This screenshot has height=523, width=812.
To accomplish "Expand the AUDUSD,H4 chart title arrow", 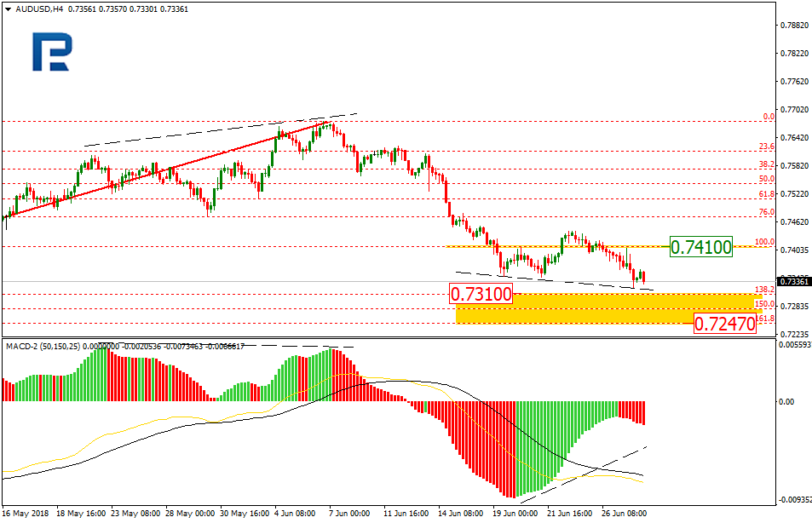I will pyautogui.click(x=8, y=9).
